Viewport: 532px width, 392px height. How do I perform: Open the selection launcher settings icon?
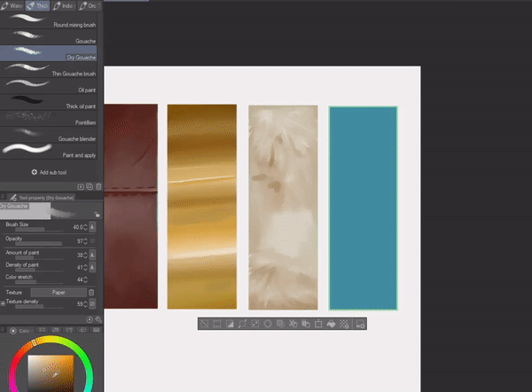tap(360, 324)
